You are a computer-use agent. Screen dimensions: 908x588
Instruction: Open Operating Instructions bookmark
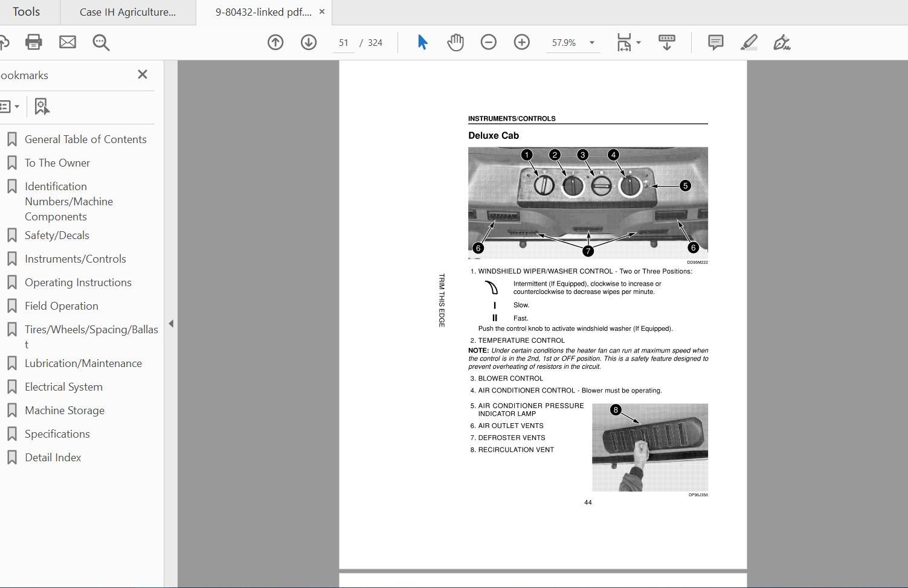[78, 283]
